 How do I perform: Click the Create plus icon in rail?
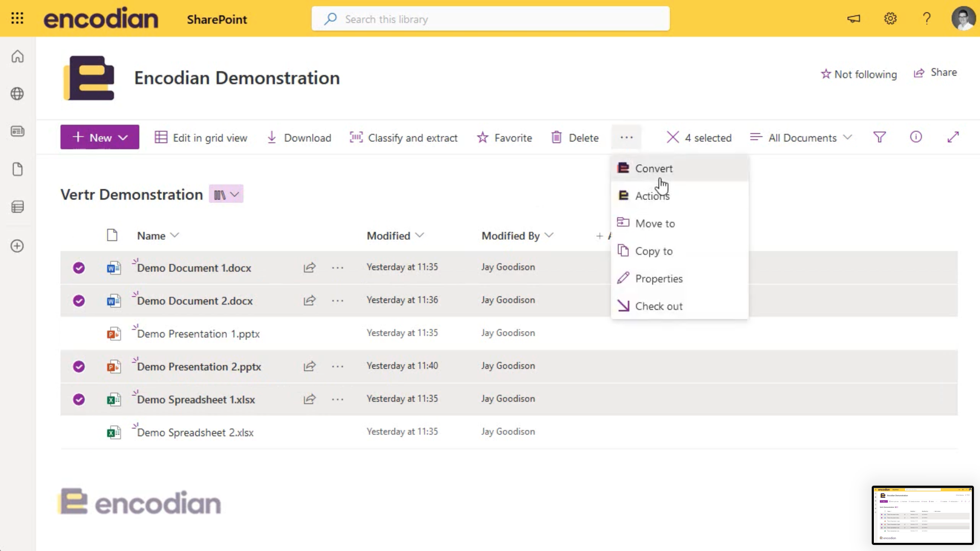17,246
